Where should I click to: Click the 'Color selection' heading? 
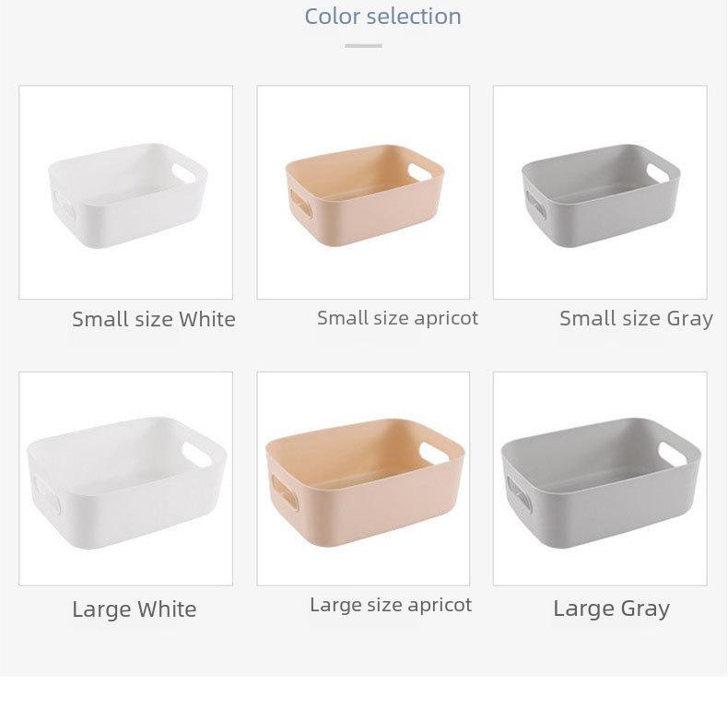tap(383, 17)
